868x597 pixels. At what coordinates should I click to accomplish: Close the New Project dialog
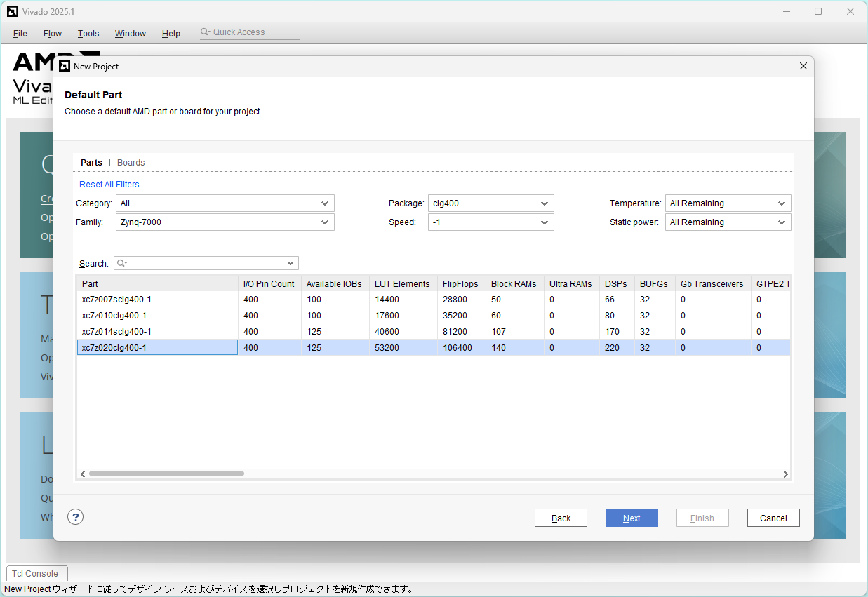(x=803, y=66)
